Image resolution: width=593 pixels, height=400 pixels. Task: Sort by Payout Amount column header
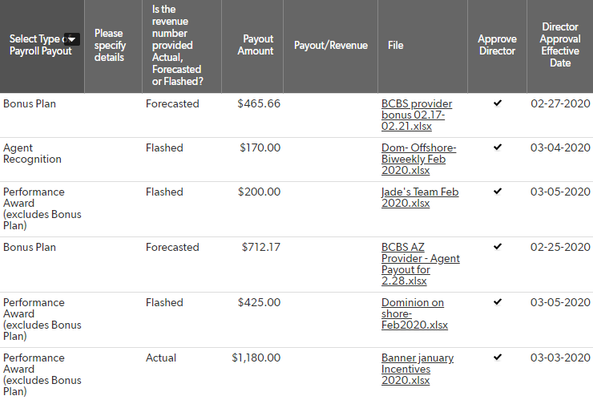255,45
